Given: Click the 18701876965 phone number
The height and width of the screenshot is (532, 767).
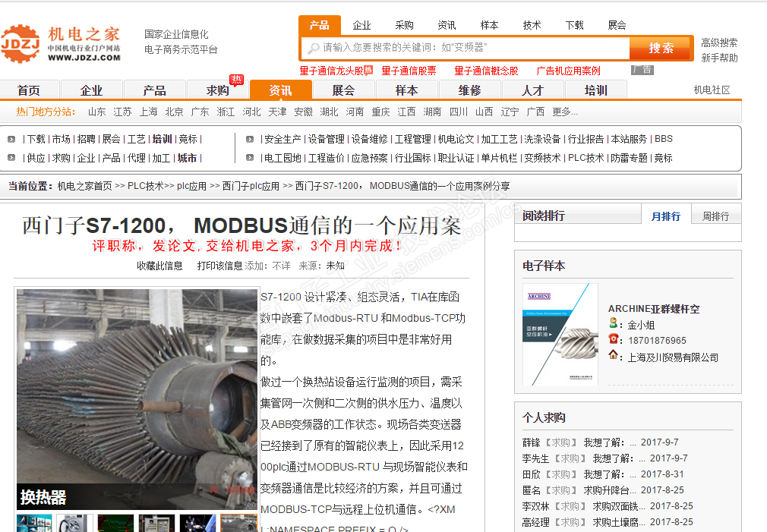Looking at the screenshot, I should (x=657, y=341).
